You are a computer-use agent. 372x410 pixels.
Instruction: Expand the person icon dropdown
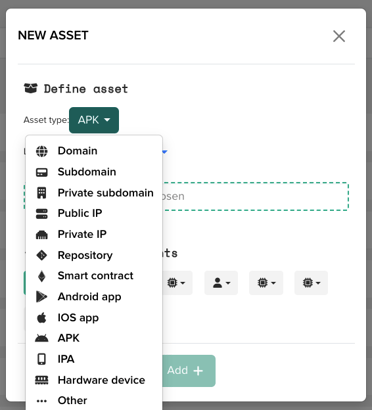pos(221,283)
